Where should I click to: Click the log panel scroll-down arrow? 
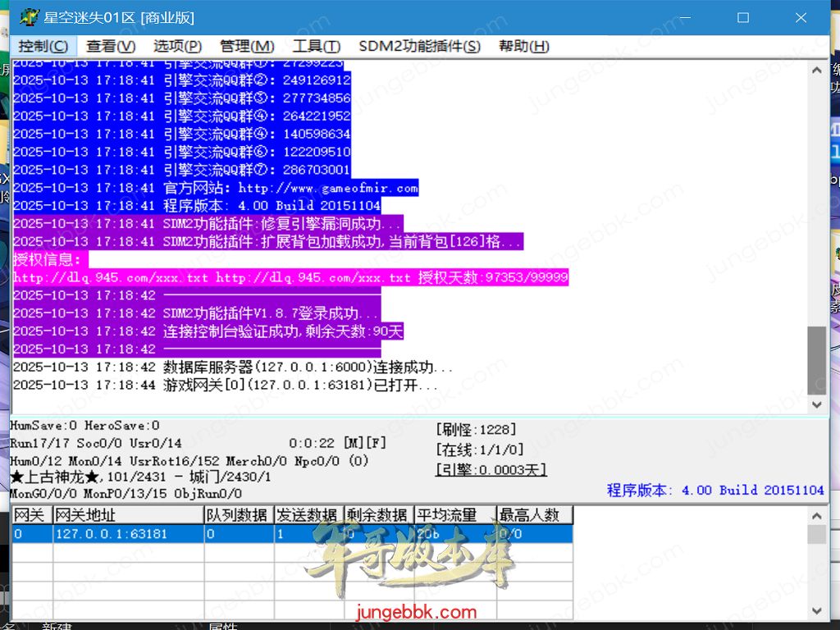coord(816,404)
